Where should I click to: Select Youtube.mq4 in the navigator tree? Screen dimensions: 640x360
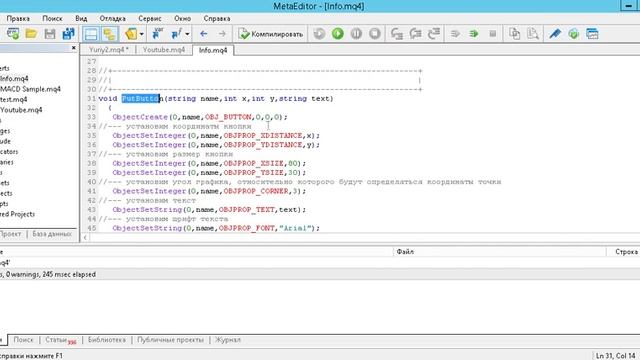[x=21, y=110]
